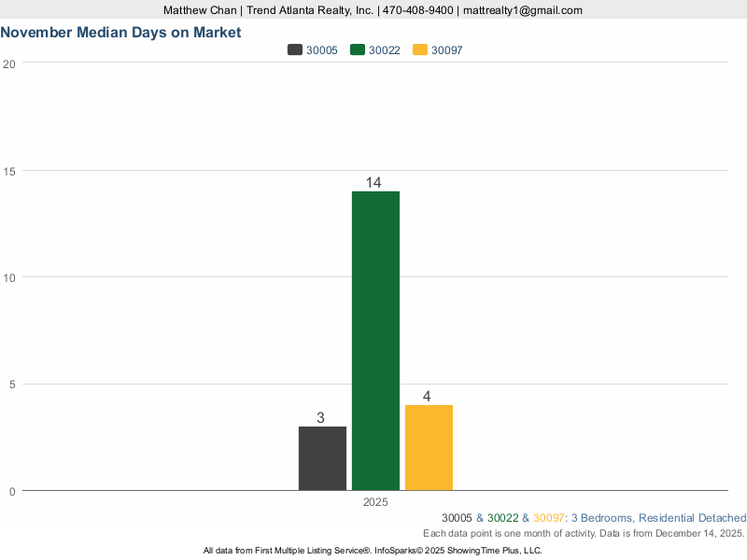747x560 pixels.
Task: Click the dark gray 30005 legend swatch
Action: pos(295,50)
